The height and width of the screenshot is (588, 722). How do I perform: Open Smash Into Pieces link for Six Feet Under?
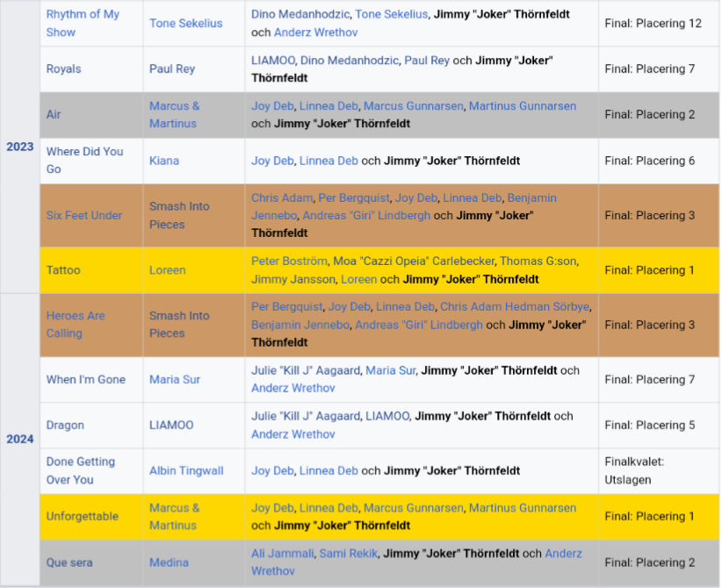click(x=179, y=215)
